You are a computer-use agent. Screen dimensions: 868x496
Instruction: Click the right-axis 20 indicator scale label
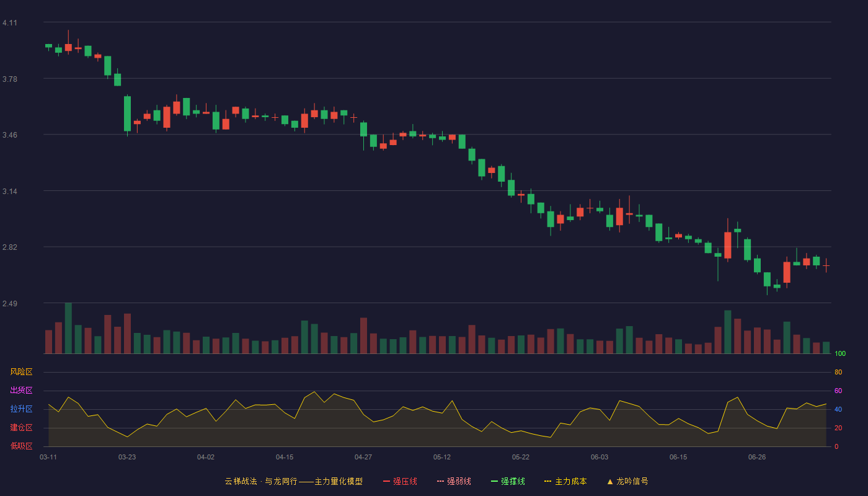838,428
